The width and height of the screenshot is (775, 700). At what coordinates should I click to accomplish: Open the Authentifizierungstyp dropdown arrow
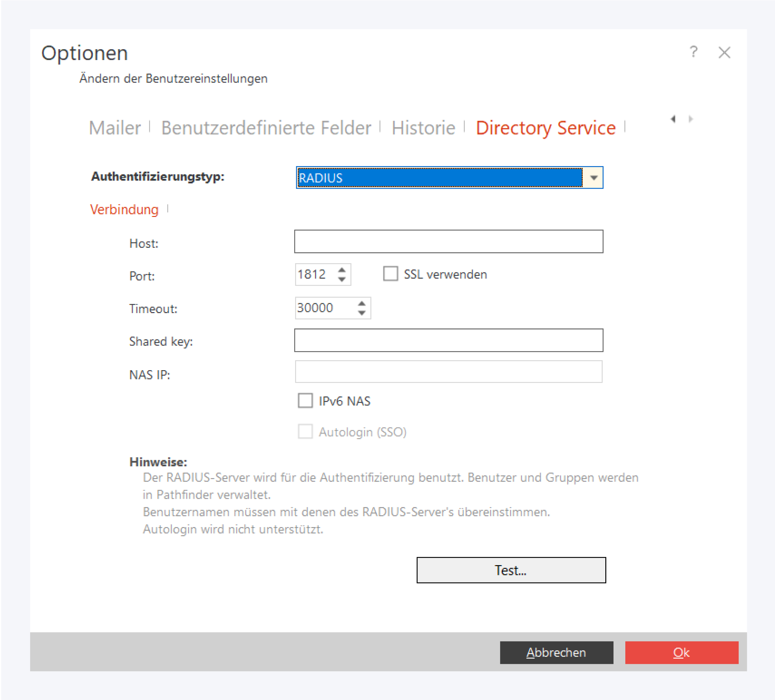(593, 178)
